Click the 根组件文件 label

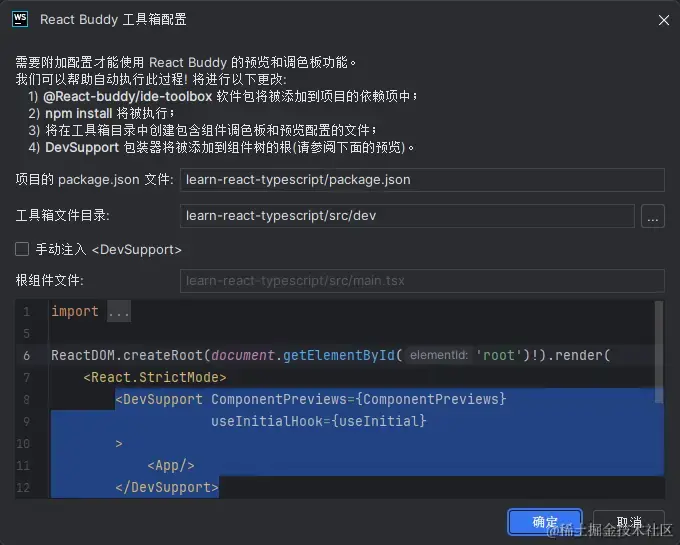tap(50, 281)
